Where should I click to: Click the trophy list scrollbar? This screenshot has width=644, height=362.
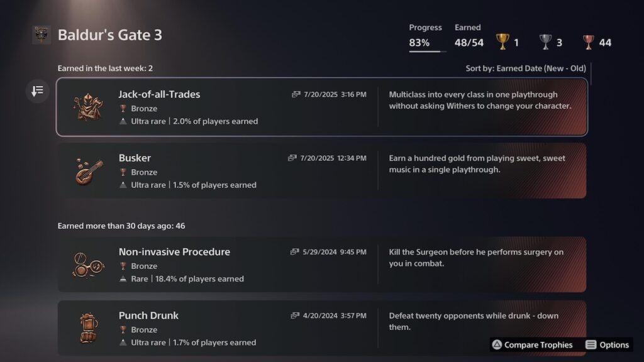point(591,74)
